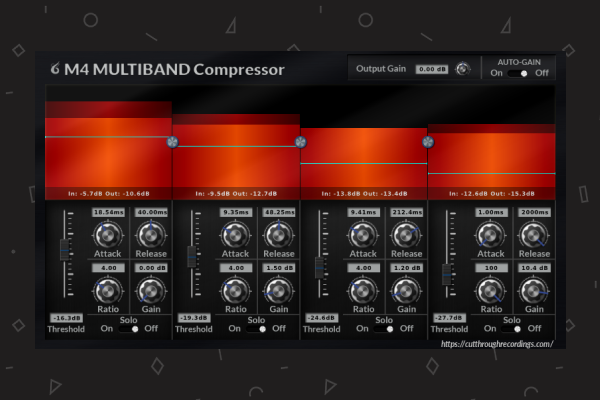Screen dimensions: 600x400
Task: Click the Output Gain 0.00 dB value field
Action: tap(431, 69)
